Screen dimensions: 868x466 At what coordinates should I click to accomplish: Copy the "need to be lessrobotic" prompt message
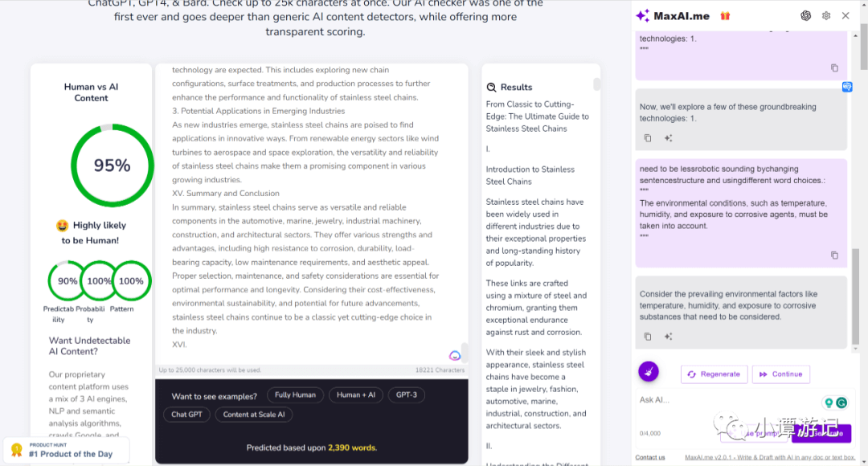834,255
